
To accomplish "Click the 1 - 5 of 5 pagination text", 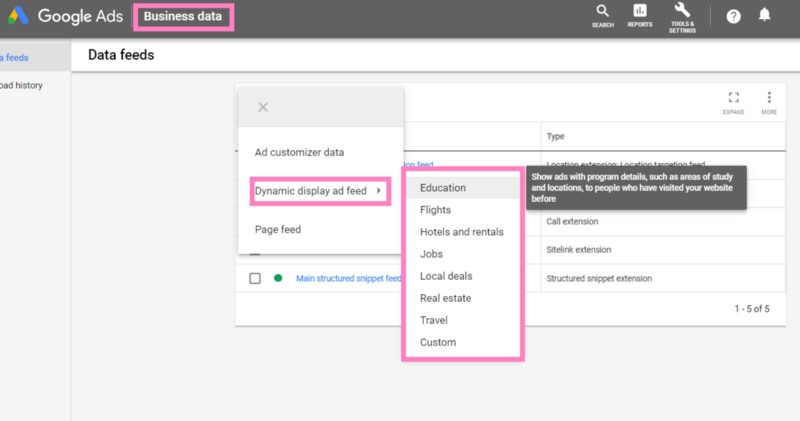I will pyautogui.click(x=752, y=309).
